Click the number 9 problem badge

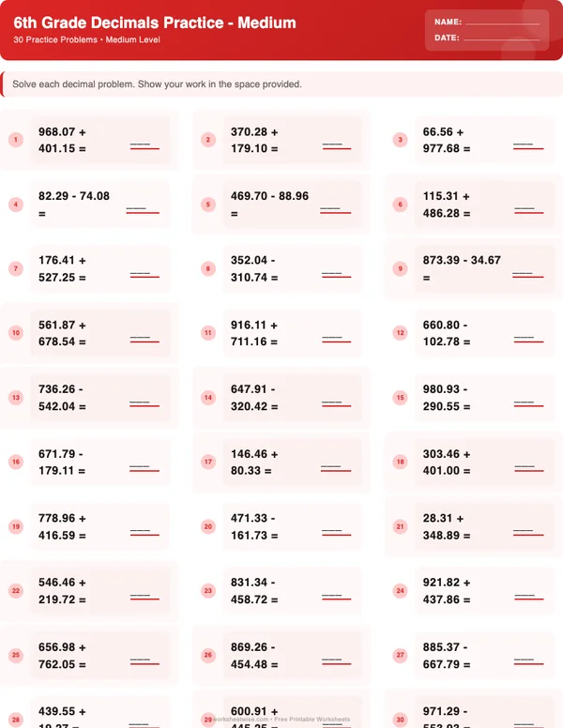pos(400,269)
